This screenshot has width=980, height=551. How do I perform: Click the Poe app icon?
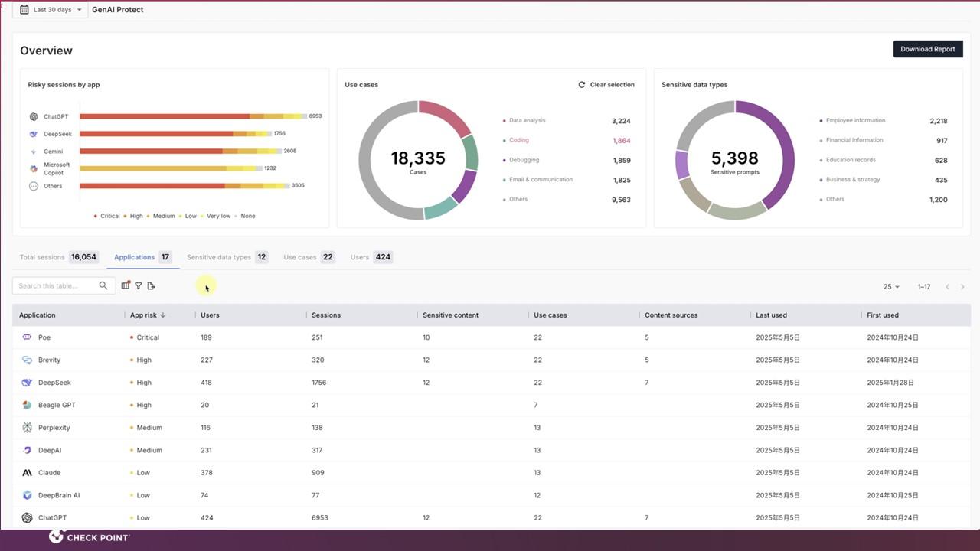pos(27,337)
